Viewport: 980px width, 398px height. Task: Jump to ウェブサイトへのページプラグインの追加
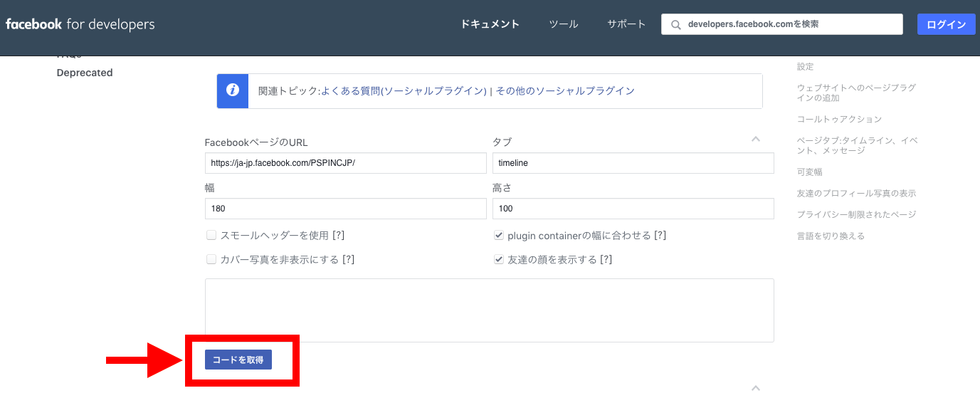tap(856, 93)
